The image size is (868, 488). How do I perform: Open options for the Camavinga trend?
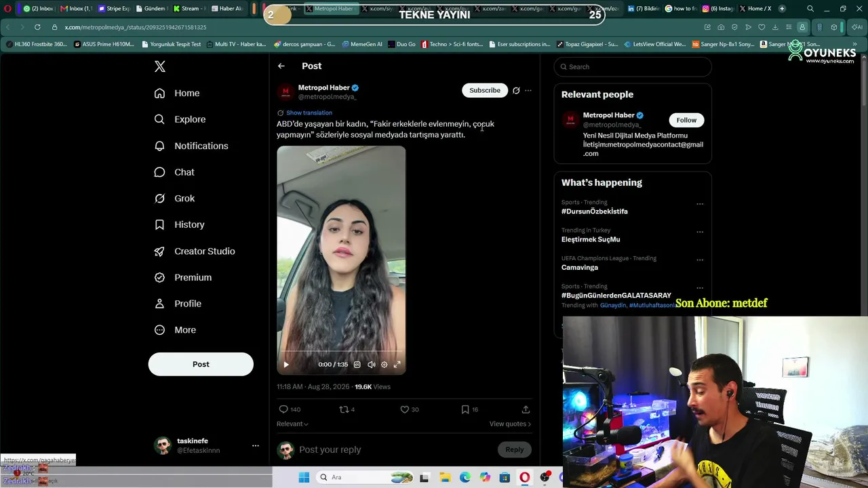(700, 260)
